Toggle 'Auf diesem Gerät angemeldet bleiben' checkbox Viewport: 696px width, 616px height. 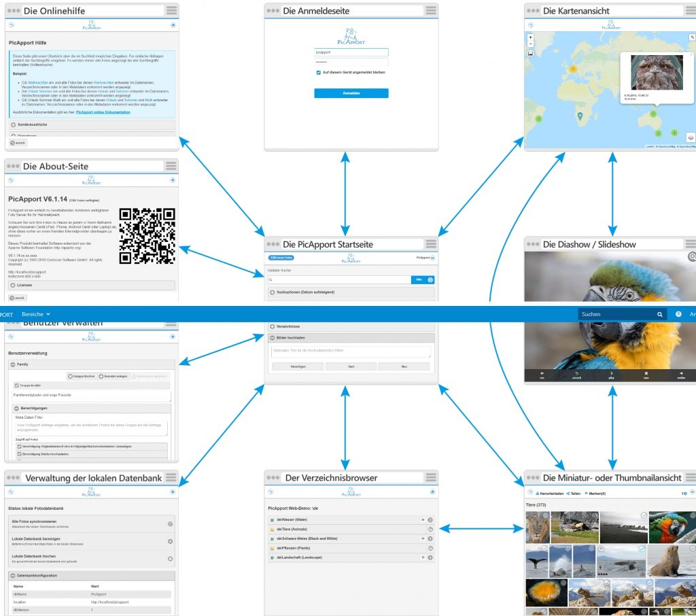pos(319,72)
